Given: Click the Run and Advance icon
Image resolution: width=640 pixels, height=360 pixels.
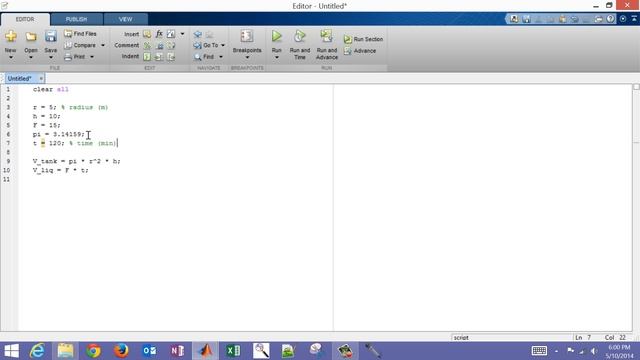Looking at the screenshot, I should tap(327, 36).
